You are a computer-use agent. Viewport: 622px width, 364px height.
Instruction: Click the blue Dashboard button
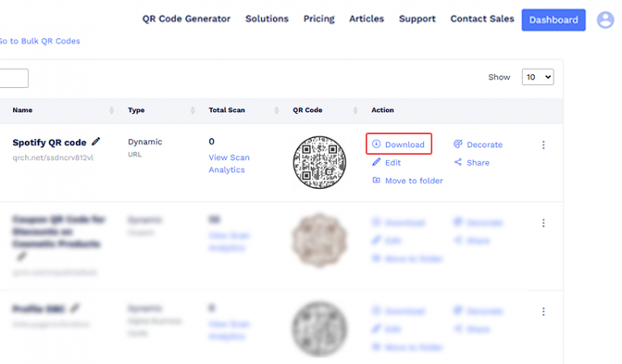click(x=553, y=20)
